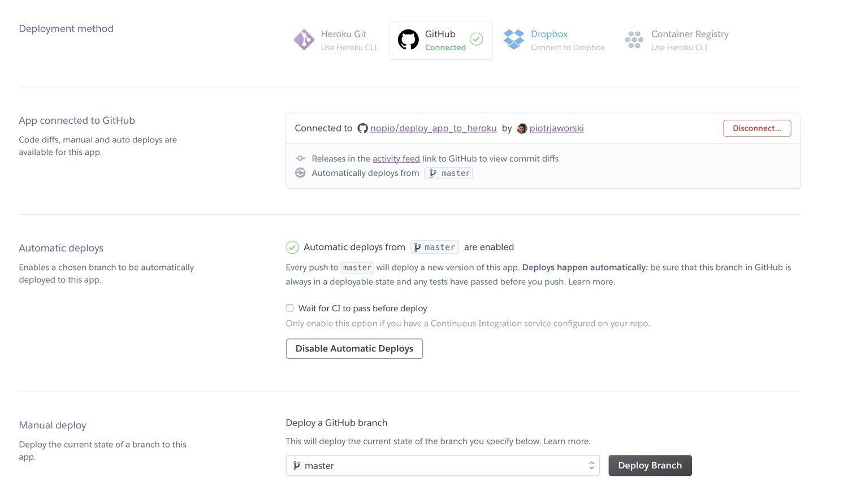Click the Wait for CI label text

[x=362, y=309]
